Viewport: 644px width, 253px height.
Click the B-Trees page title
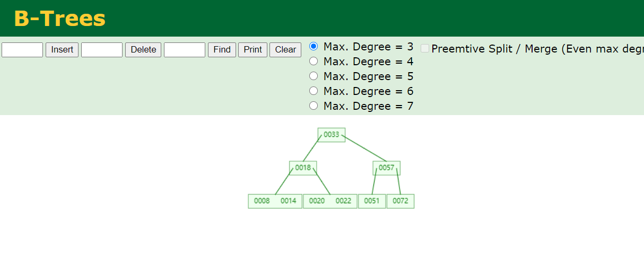59,19
